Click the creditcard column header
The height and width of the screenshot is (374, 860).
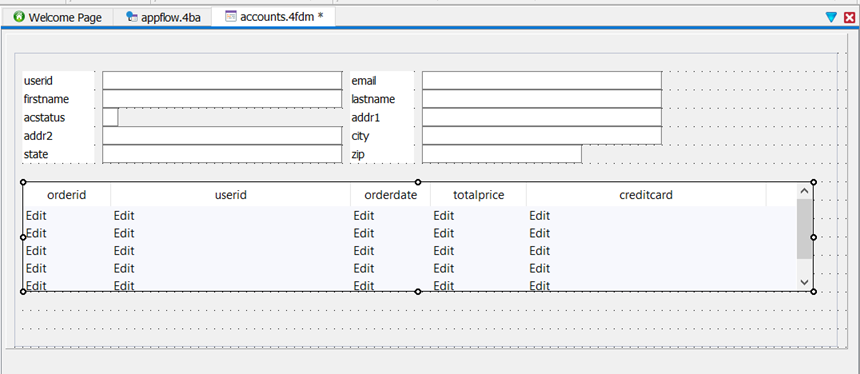tap(646, 195)
